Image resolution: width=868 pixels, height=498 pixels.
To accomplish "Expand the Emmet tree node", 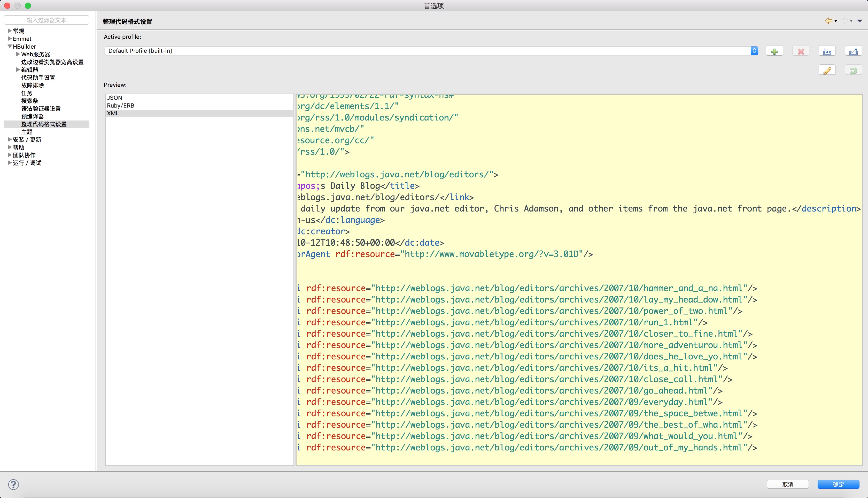I will click(x=10, y=39).
